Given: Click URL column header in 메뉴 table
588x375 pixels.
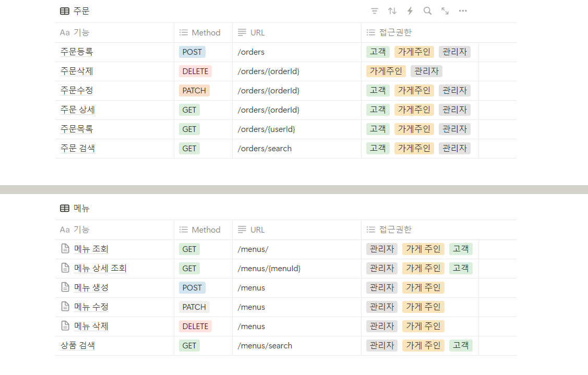Looking at the screenshot, I should pos(297,229).
